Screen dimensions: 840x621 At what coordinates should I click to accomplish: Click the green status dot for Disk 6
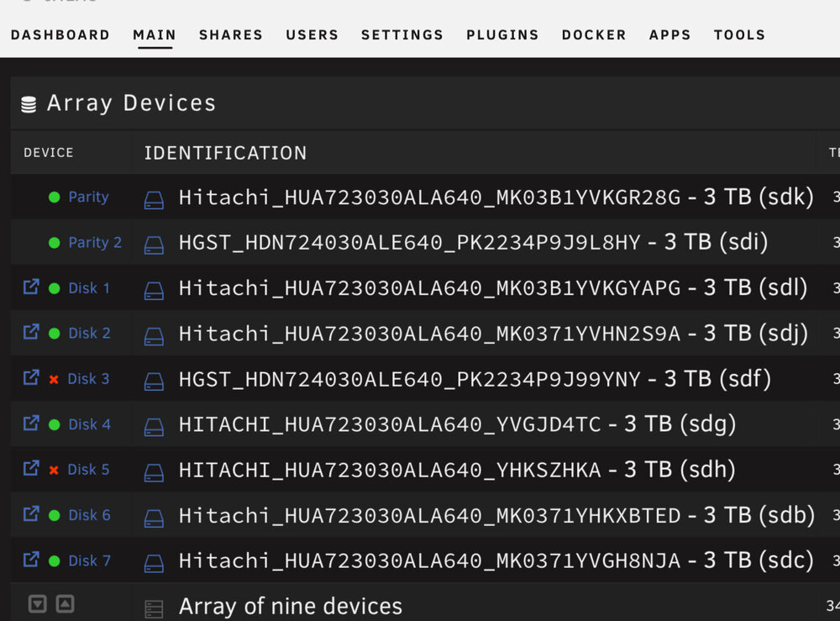tap(54, 515)
